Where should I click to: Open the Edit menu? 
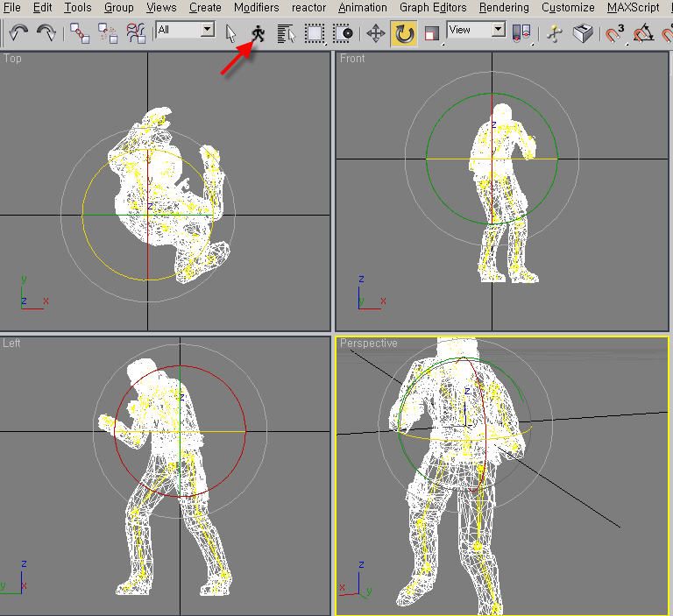pyautogui.click(x=42, y=7)
